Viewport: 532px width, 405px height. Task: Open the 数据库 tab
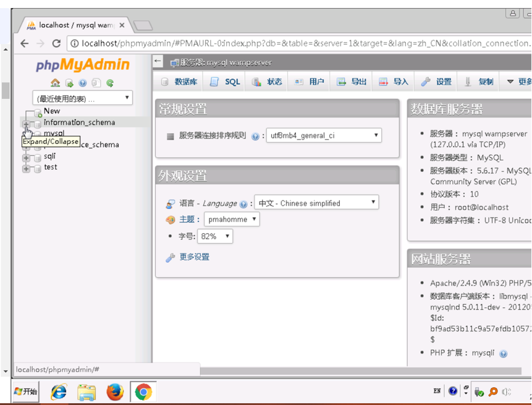click(x=179, y=82)
